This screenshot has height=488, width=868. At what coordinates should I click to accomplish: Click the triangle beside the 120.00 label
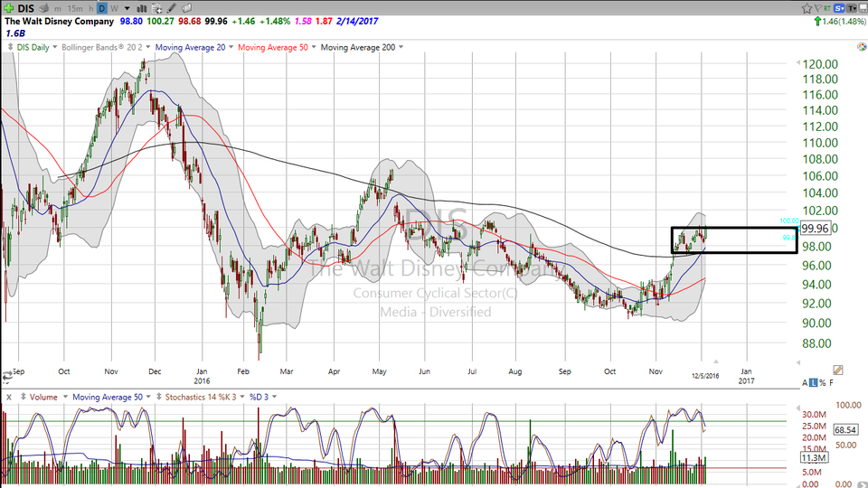[797, 63]
